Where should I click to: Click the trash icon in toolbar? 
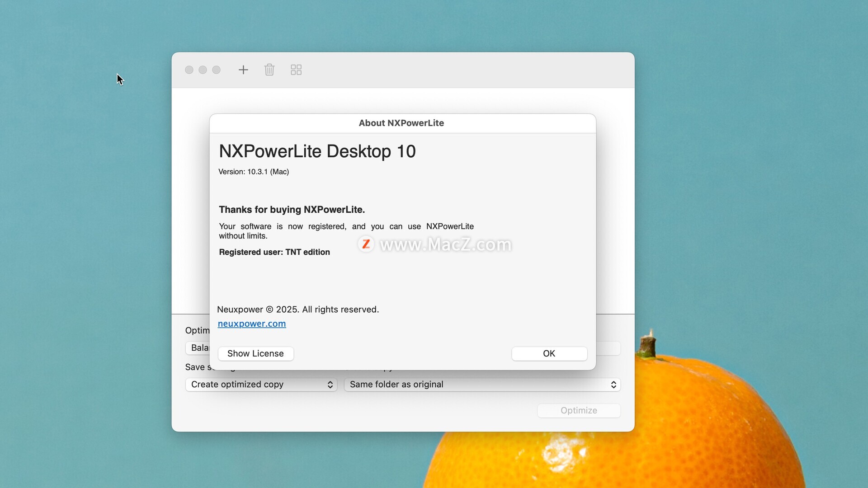269,70
